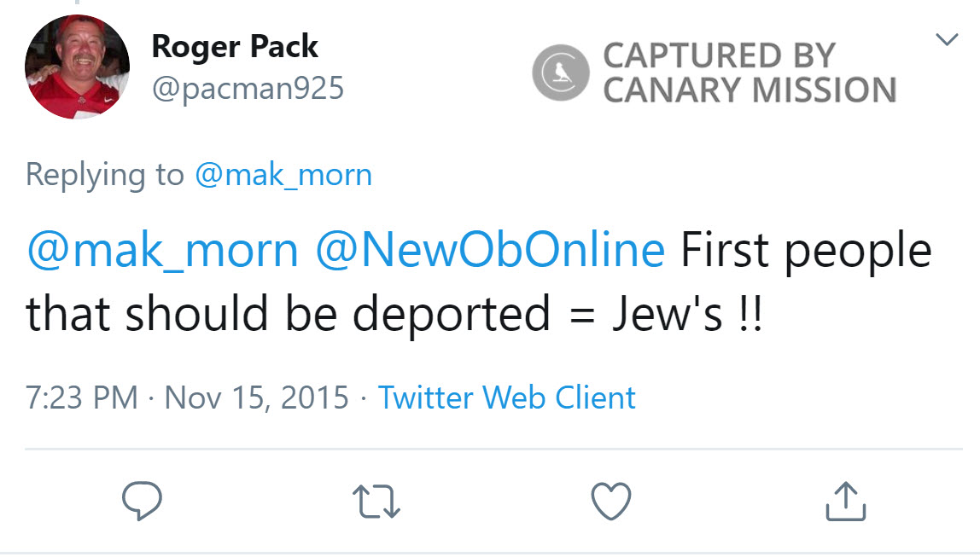Open Roger Pack's display name

pos(235,47)
